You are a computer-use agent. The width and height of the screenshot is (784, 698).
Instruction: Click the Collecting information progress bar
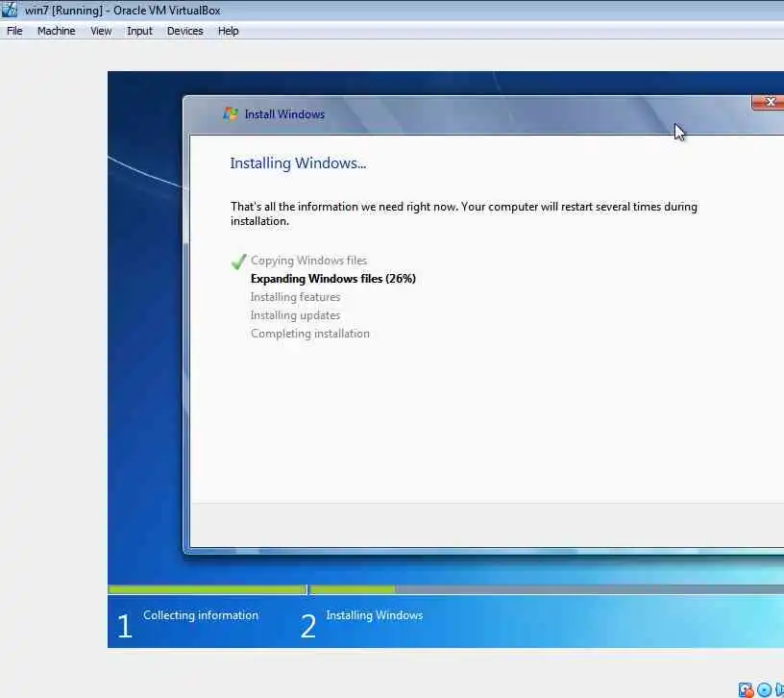tap(207, 589)
